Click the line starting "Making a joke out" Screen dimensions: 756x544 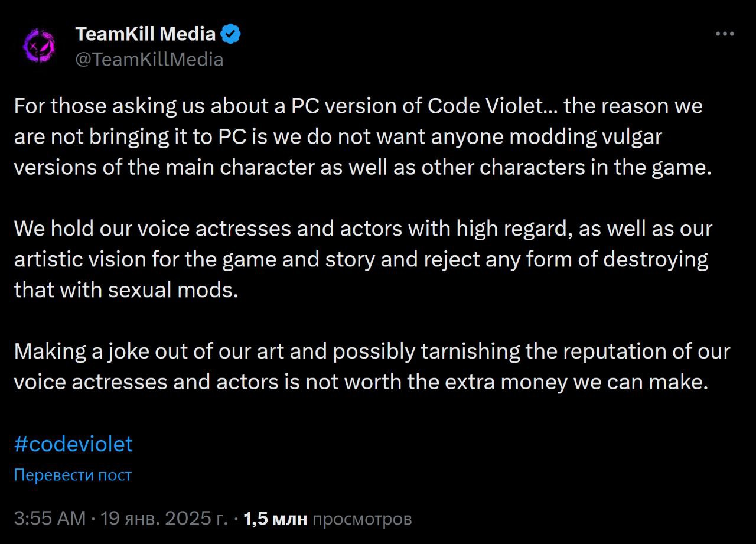pos(372,351)
